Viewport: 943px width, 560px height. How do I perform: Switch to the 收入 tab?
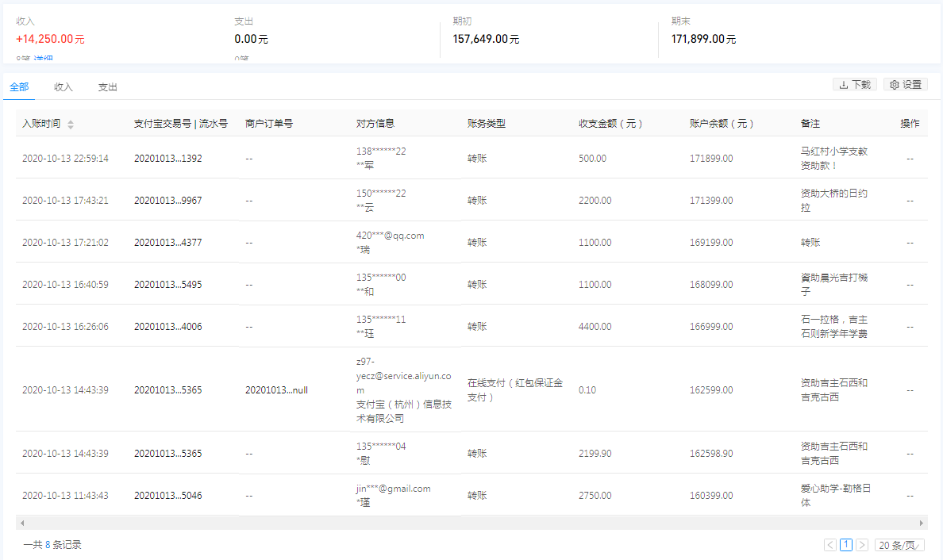click(63, 87)
